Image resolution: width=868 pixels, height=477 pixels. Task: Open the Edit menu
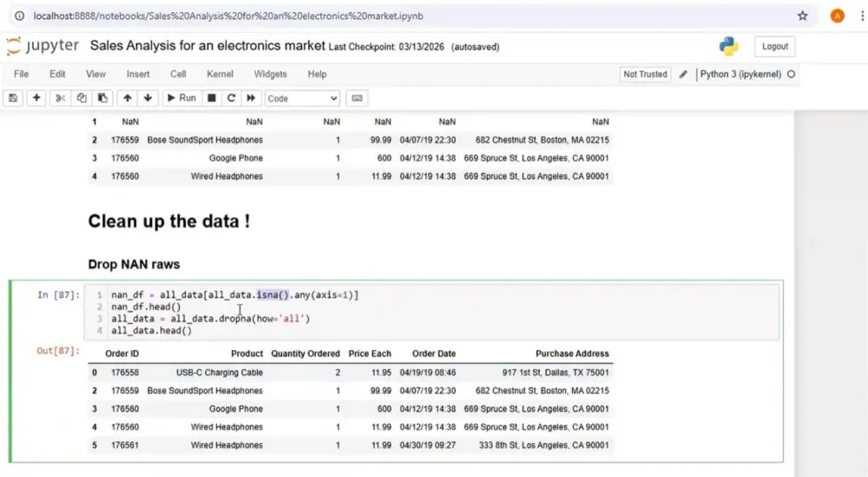click(57, 74)
